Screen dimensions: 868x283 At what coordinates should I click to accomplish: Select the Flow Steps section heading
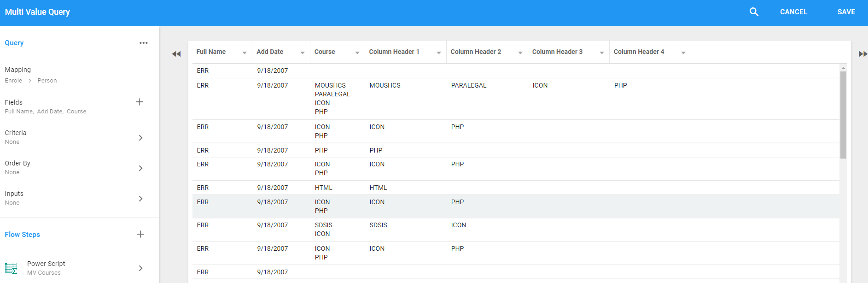point(23,235)
